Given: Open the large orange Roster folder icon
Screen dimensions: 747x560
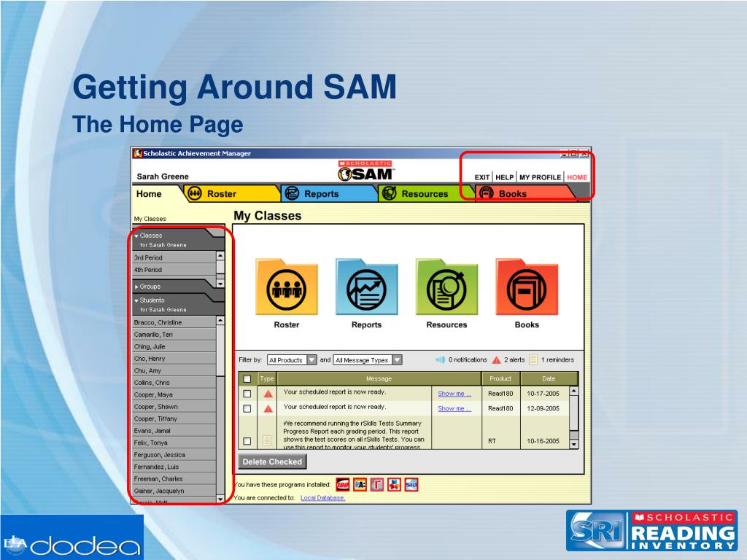Looking at the screenshot, I should (x=286, y=287).
